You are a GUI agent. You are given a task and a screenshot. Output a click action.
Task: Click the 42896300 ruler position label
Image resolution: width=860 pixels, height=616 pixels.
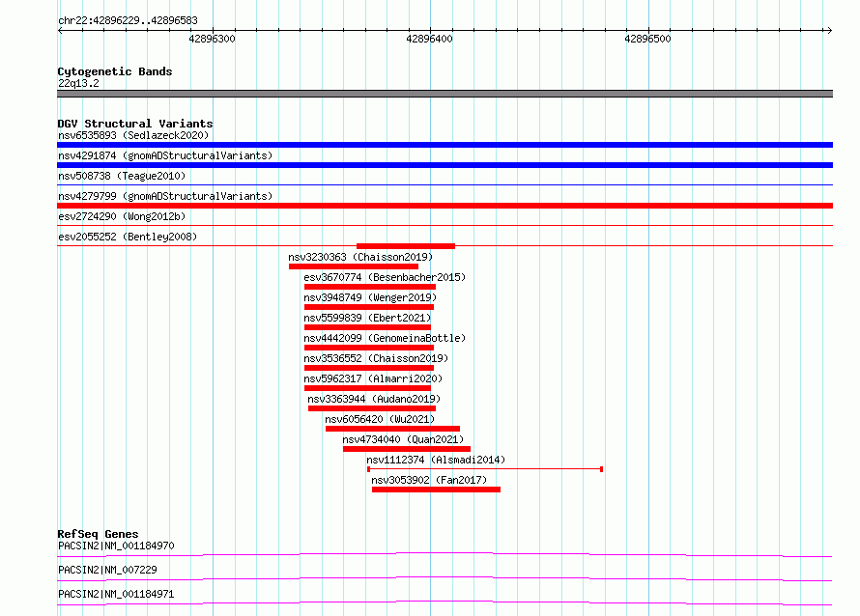[x=212, y=39]
